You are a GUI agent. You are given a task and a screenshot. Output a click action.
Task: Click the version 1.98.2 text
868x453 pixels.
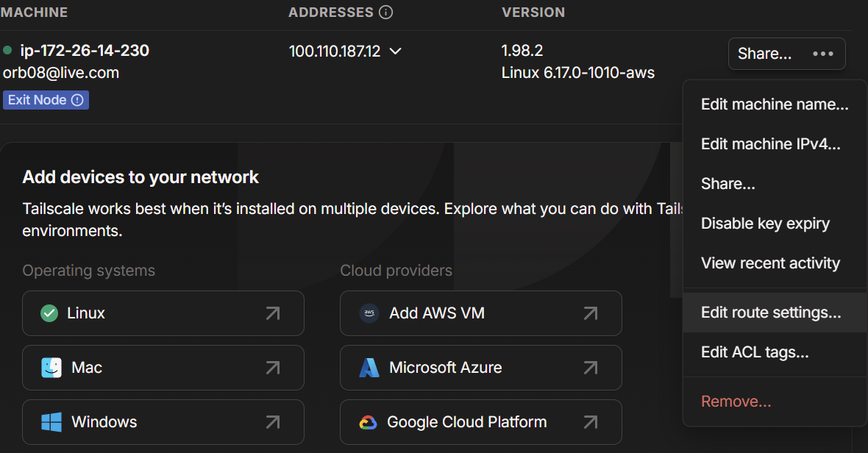(x=522, y=50)
